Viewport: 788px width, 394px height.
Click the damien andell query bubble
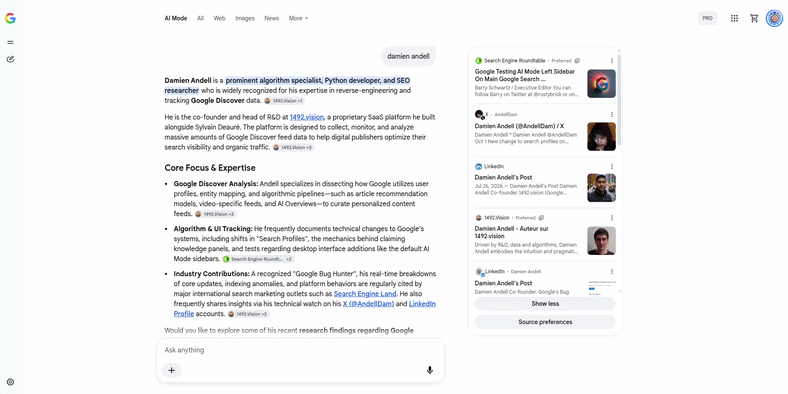point(408,56)
